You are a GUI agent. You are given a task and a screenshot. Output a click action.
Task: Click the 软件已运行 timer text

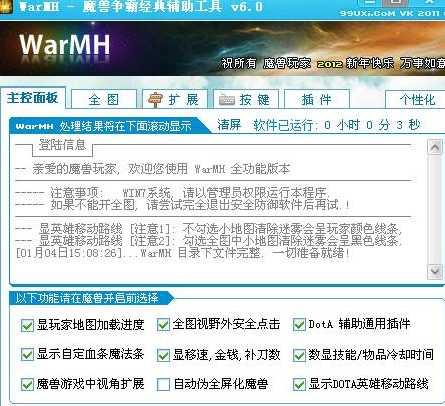coord(336,125)
